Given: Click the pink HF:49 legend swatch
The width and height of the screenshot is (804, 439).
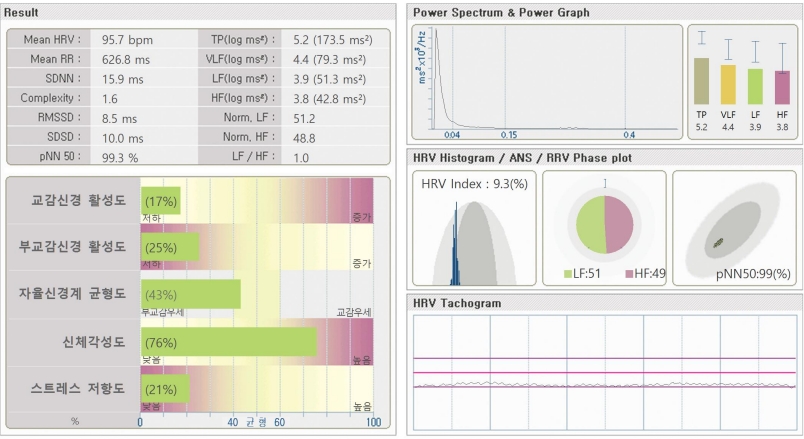Looking at the screenshot, I should coord(627,273).
